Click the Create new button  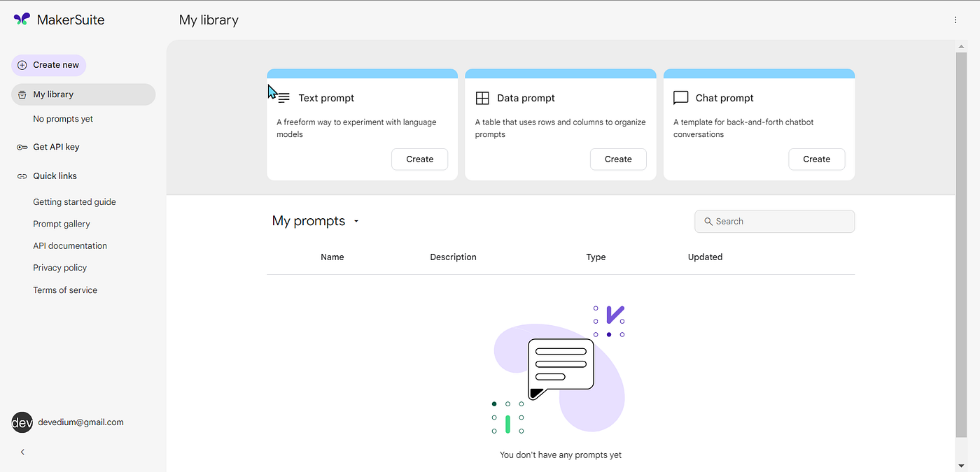48,65
